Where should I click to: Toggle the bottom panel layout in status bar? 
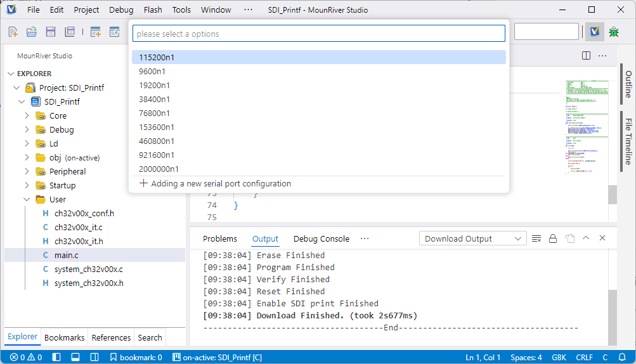(75, 357)
